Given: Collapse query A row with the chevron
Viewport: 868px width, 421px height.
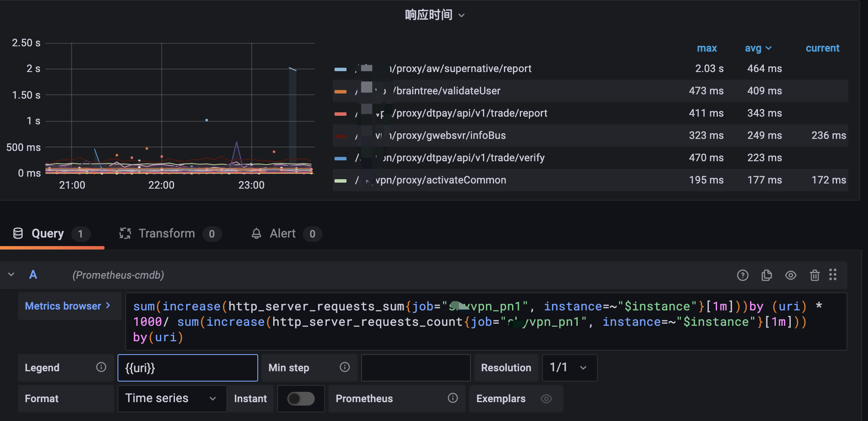Looking at the screenshot, I should coord(12,275).
